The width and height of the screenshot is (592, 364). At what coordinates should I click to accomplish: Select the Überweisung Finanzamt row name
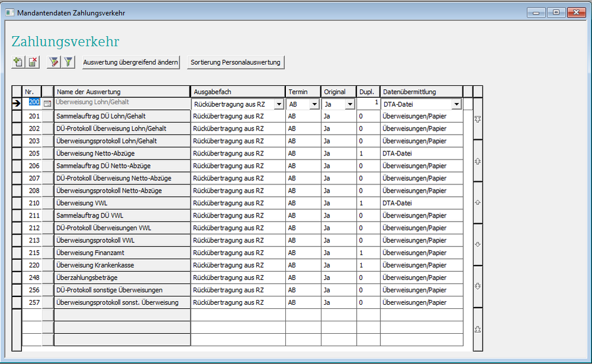pos(122,253)
